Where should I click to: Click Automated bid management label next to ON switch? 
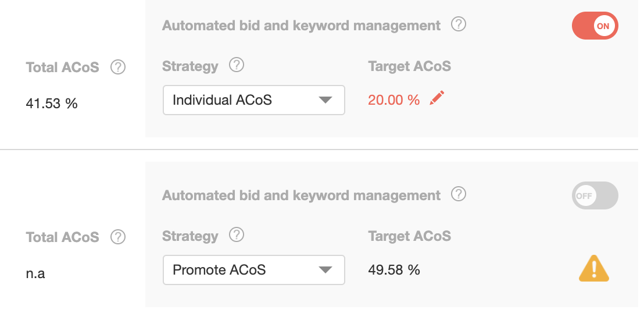point(302,26)
